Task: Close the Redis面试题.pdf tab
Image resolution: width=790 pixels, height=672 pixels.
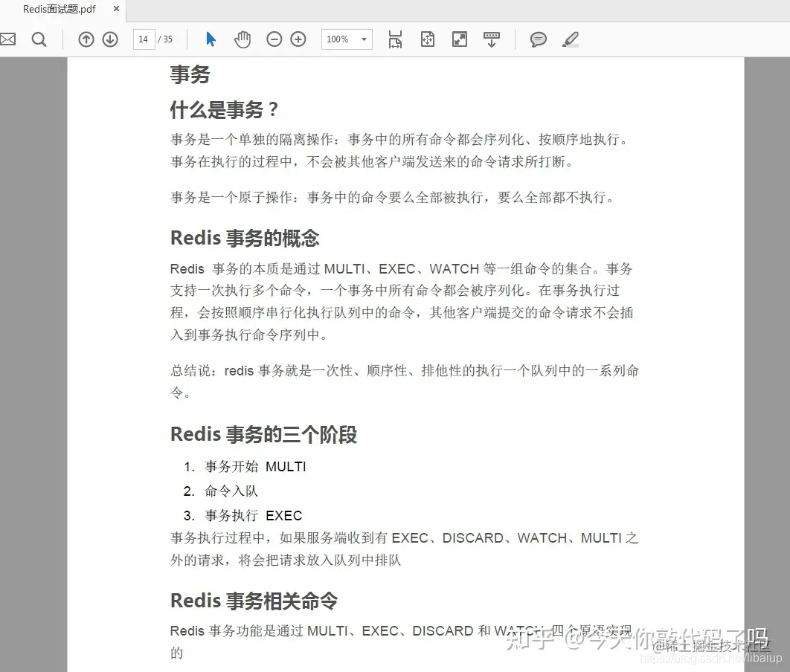Action: coord(116,9)
